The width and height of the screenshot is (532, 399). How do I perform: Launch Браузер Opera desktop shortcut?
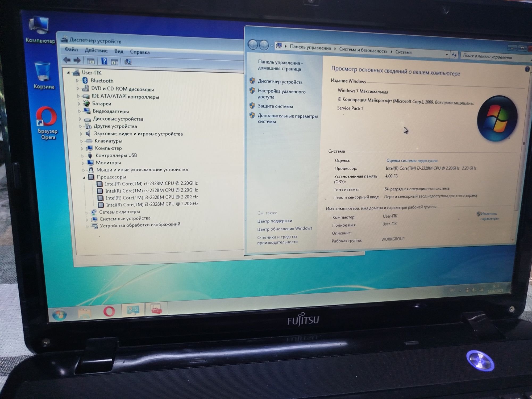(47, 123)
